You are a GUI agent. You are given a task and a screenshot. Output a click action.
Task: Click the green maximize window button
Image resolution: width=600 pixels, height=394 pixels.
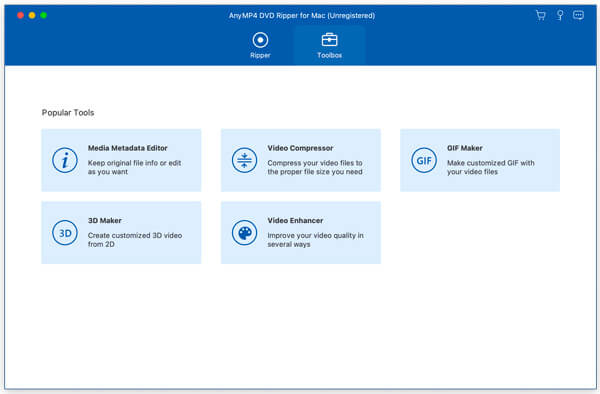[x=44, y=15]
